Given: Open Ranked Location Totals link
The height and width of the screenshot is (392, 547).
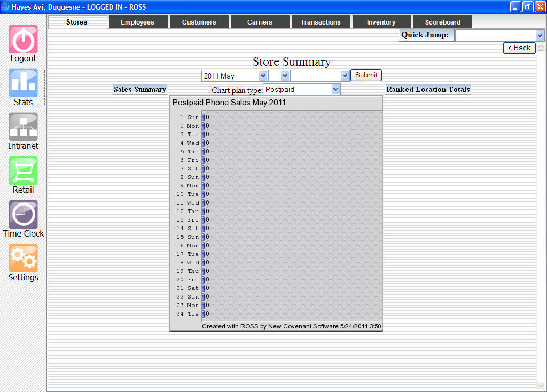Looking at the screenshot, I should tap(428, 89).
